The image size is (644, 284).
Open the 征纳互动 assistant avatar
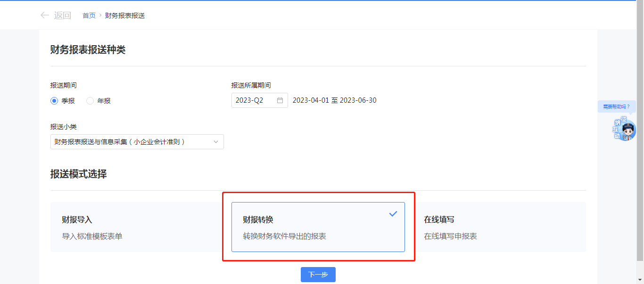(628, 130)
